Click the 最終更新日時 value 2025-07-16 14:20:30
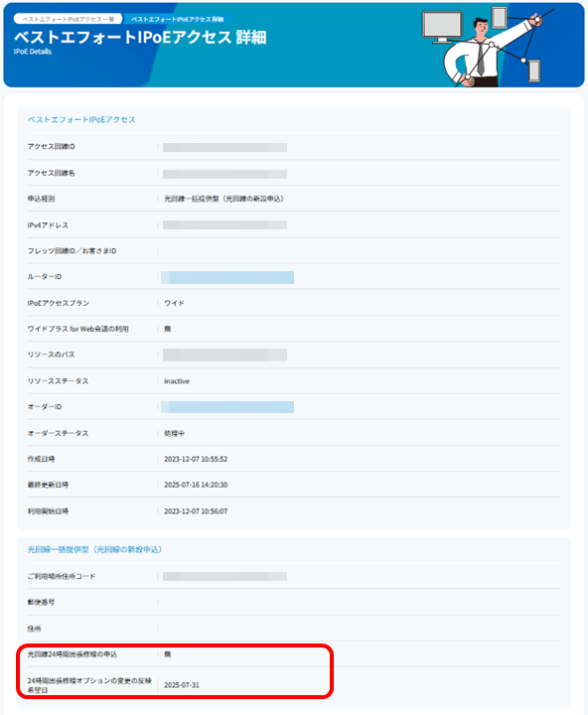 [196, 485]
